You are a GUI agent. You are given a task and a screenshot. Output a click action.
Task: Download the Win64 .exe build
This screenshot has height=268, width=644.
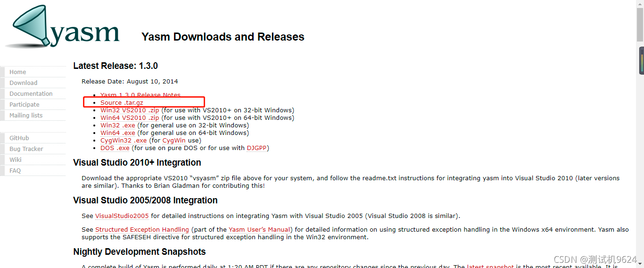click(118, 133)
